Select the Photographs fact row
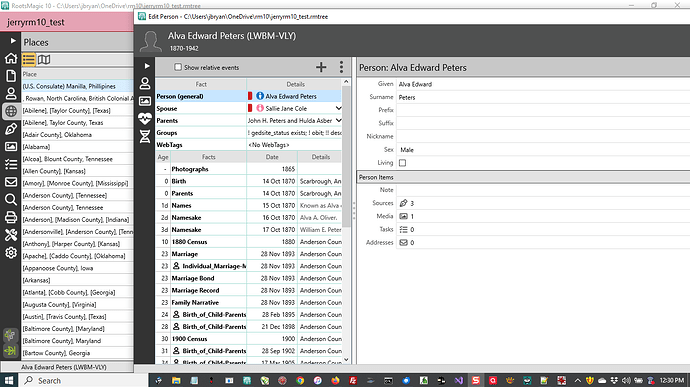The image size is (690, 387). tap(249, 169)
